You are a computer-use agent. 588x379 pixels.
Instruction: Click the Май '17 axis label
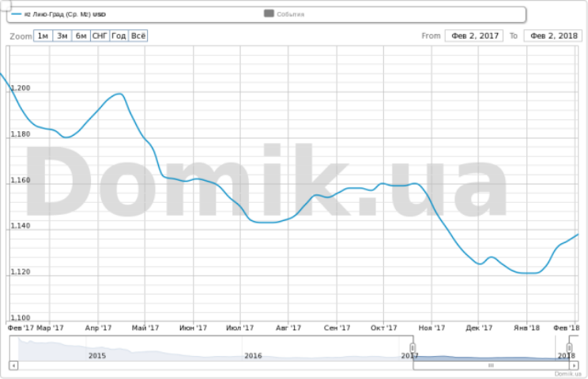[x=145, y=328]
